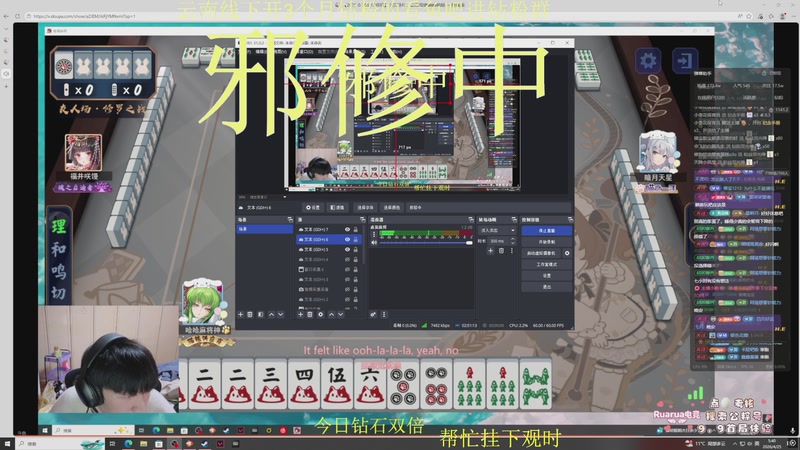Click player avatar 暗月天星
The width and height of the screenshot is (800, 450).
pos(658,152)
